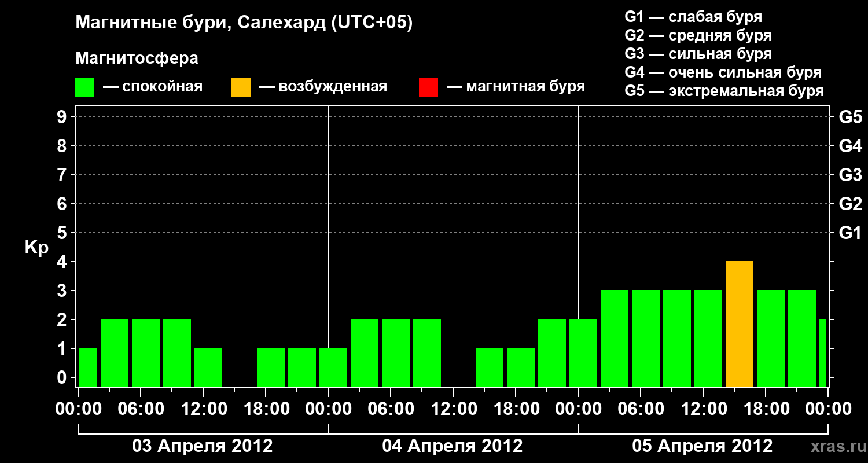
Task: Click the right-axis 'G1' label beside Kp 5
Action: tap(851, 233)
